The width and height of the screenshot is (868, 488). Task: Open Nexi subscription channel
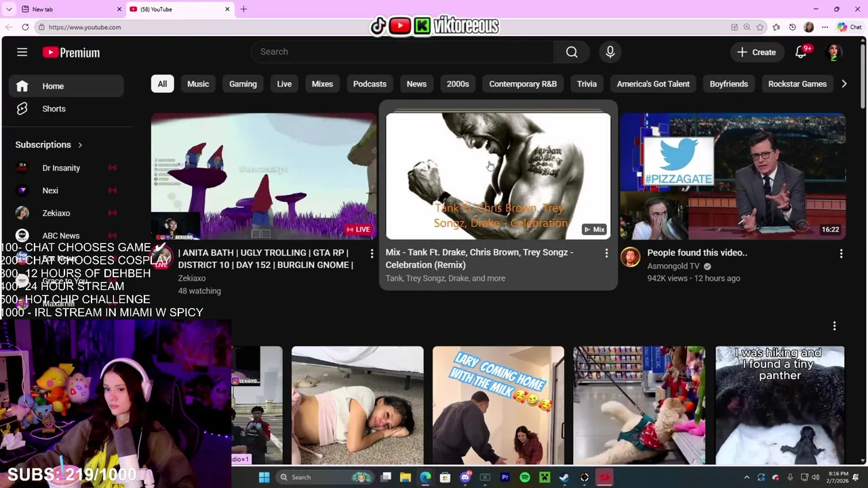pyautogui.click(x=66, y=190)
